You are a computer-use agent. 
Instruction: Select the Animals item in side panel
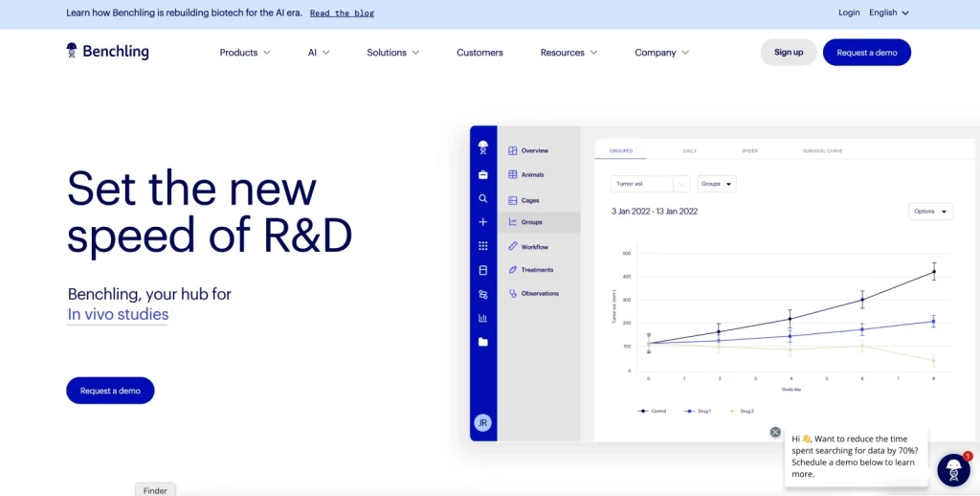[532, 175]
